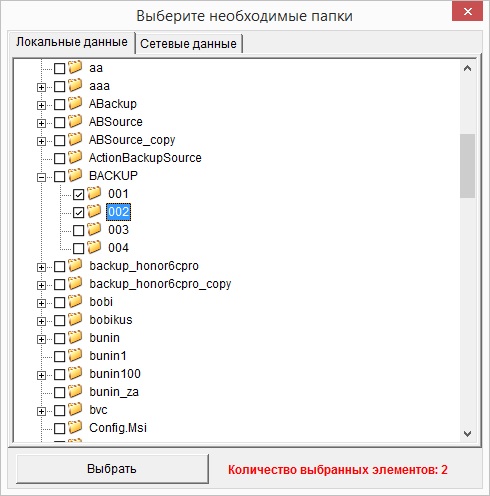Click the bobi folder icon
The width and height of the screenshot is (490, 496).
pyautogui.click(x=75, y=301)
